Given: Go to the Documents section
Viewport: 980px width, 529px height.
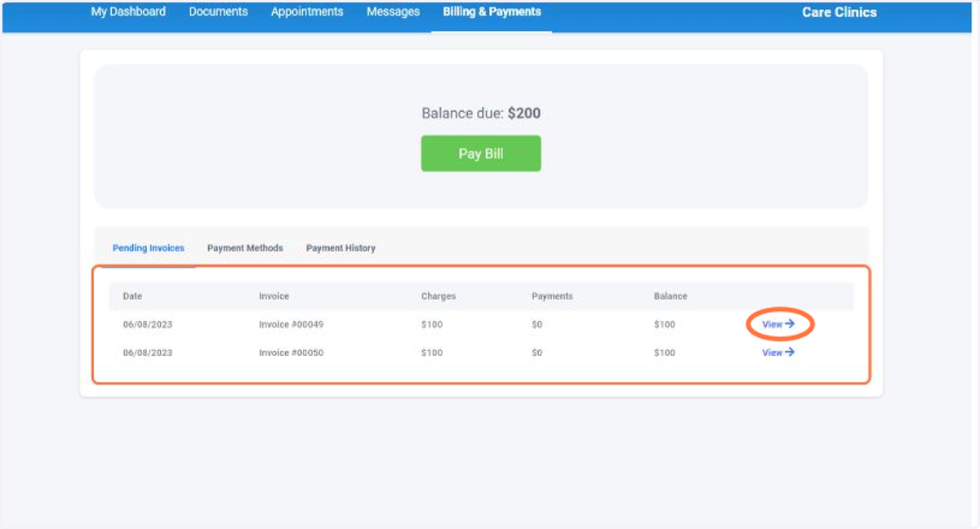Looking at the screenshot, I should (x=218, y=11).
